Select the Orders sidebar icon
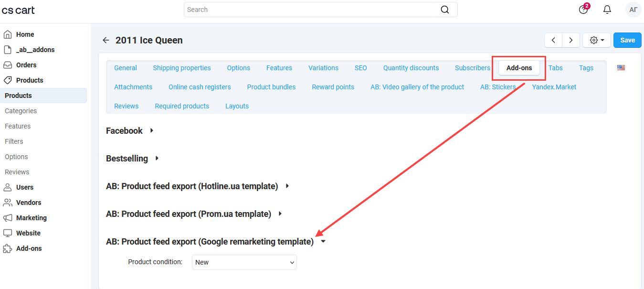Screen dimensions: 644x289 8,64
